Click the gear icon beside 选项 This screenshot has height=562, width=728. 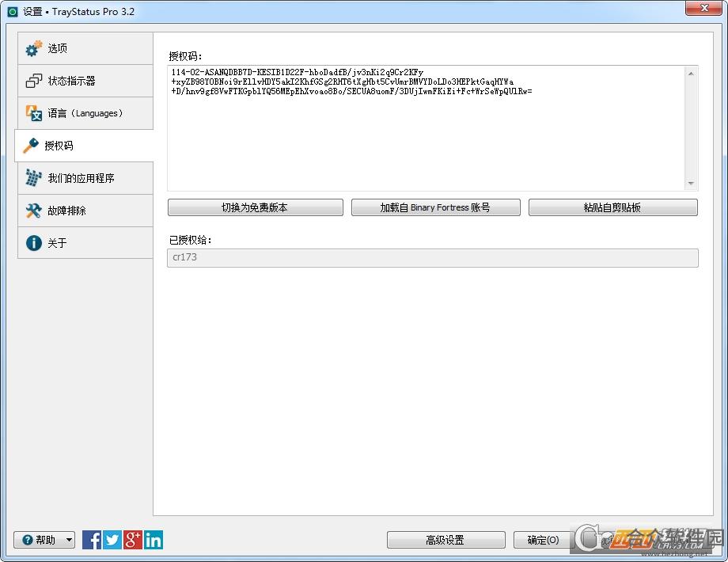pyautogui.click(x=33, y=48)
